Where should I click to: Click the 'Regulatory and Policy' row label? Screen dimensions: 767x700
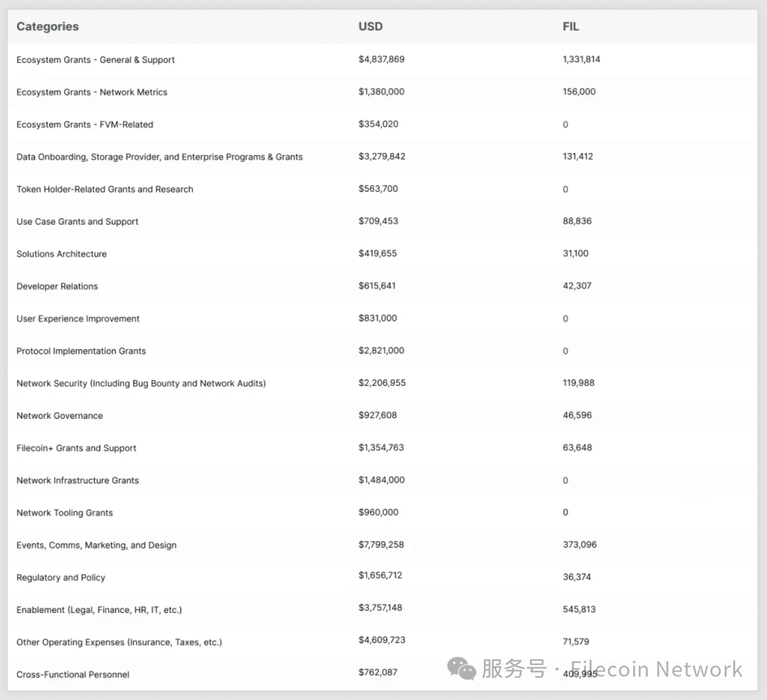click(61, 578)
